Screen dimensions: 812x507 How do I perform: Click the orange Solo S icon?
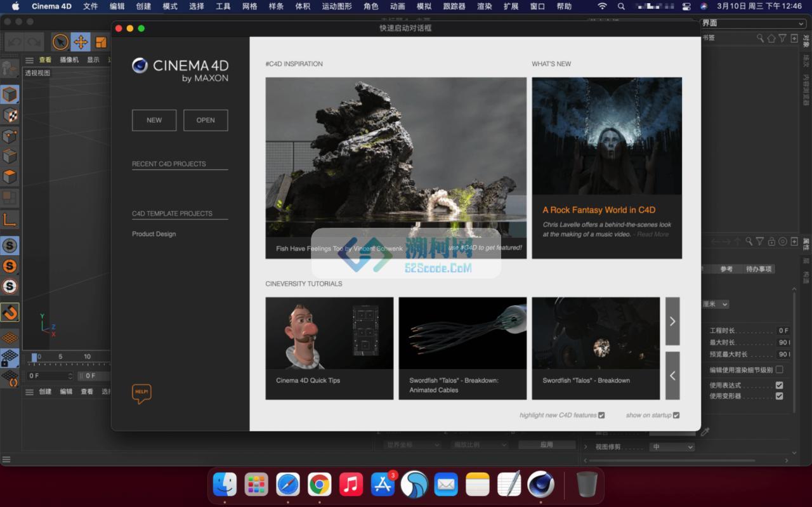tap(10, 266)
